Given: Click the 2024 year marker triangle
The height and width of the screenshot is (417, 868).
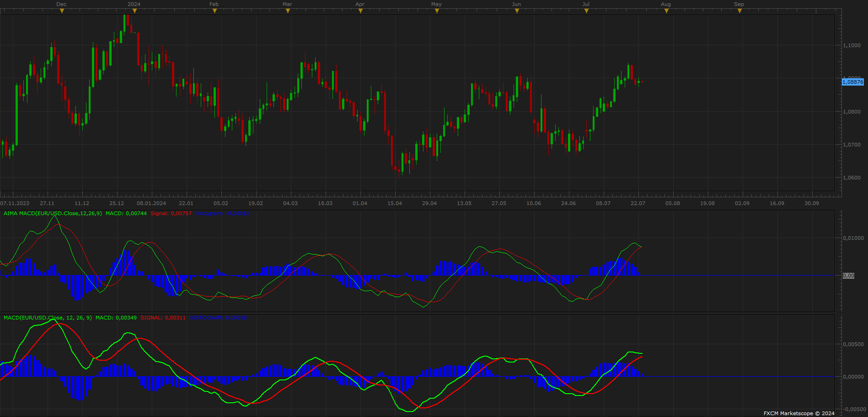Looking at the screenshot, I should pyautogui.click(x=134, y=11).
